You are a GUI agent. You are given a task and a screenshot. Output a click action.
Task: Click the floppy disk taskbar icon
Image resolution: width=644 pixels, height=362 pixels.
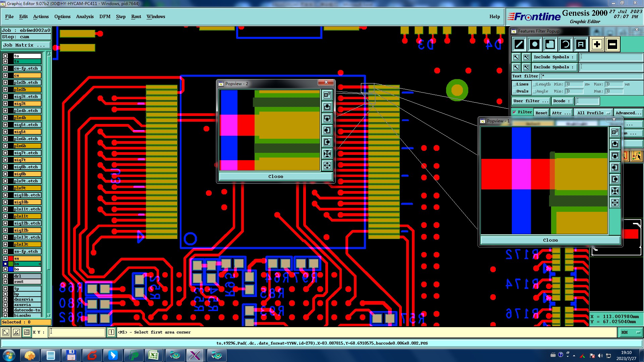[71, 355]
